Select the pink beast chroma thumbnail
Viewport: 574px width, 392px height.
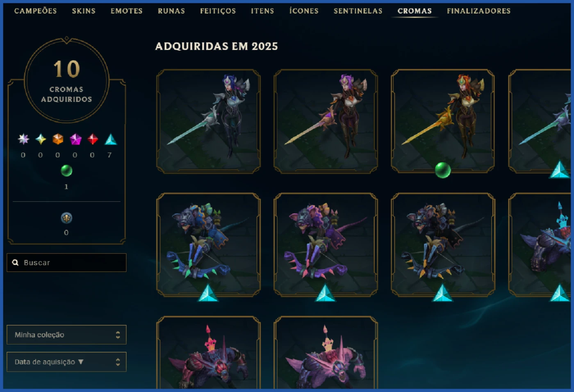click(x=326, y=353)
